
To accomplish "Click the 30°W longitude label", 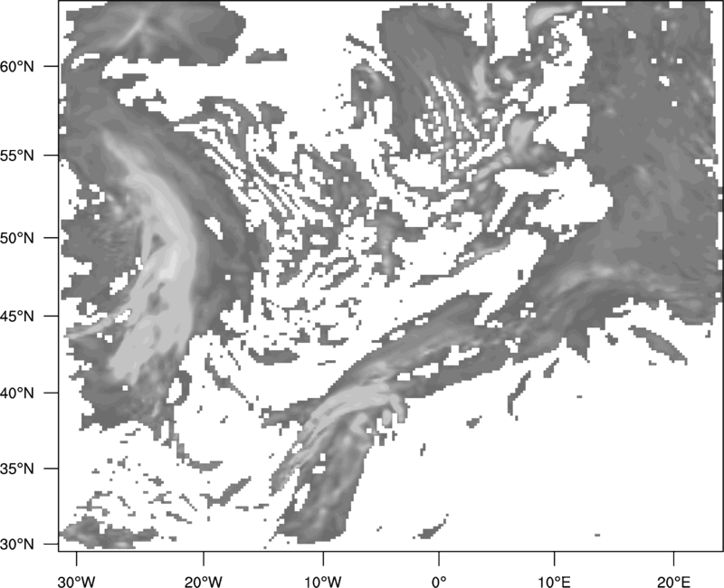I will tap(77, 582).
